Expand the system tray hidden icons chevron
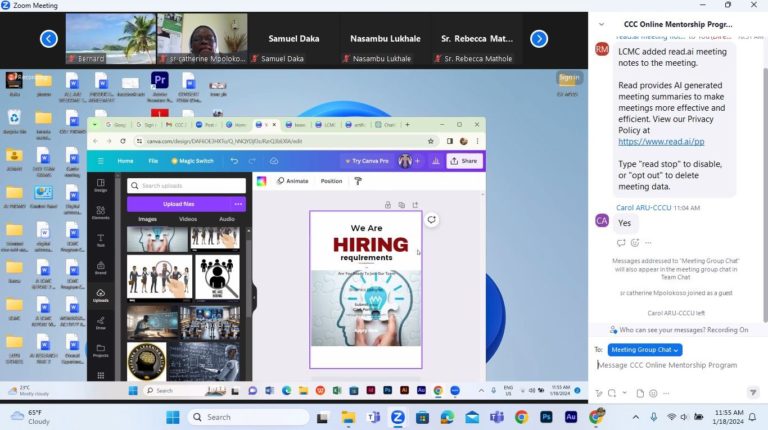This screenshot has width=768, height=430. coord(637,417)
